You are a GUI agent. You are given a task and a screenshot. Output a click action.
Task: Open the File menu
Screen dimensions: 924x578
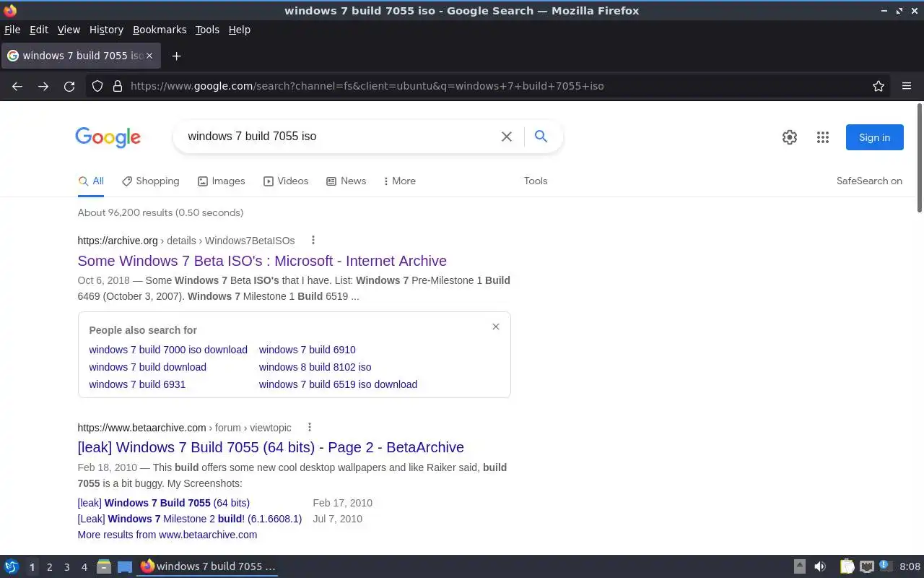[12, 30]
